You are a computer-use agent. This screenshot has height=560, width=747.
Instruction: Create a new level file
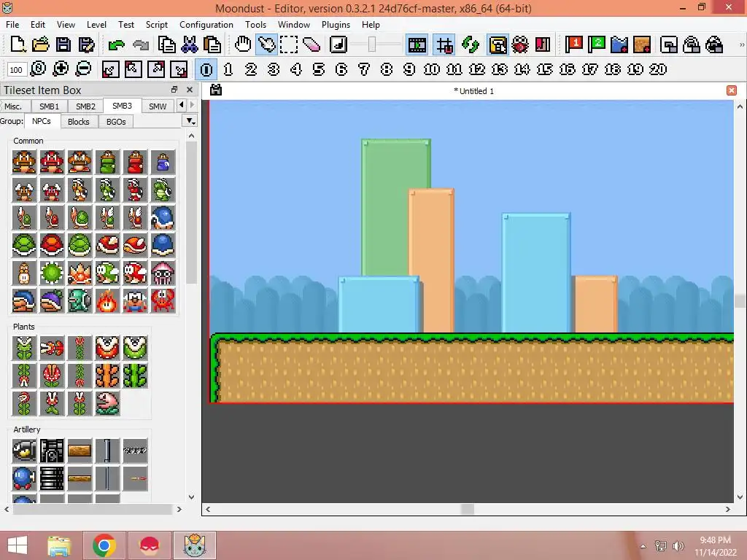point(18,44)
